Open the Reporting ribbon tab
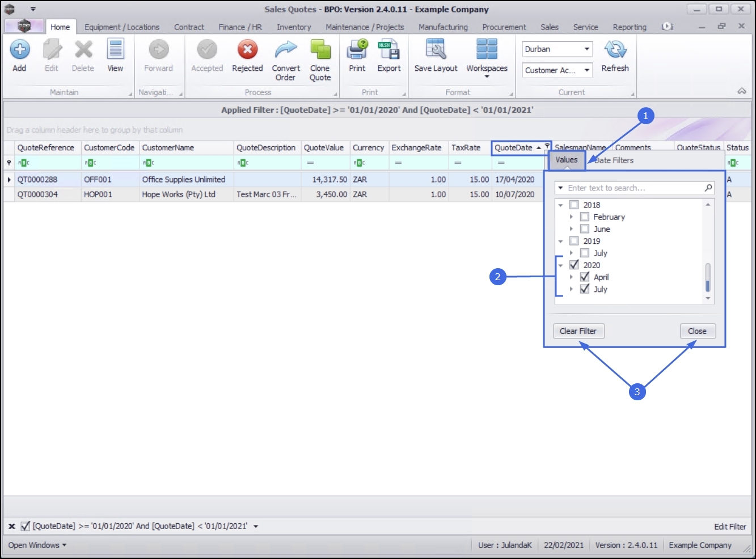 (630, 27)
